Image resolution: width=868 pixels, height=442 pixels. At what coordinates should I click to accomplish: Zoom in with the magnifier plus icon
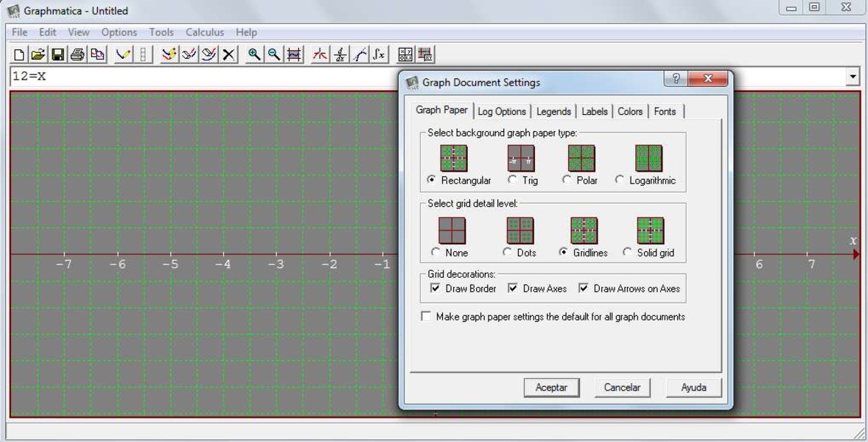[254, 55]
